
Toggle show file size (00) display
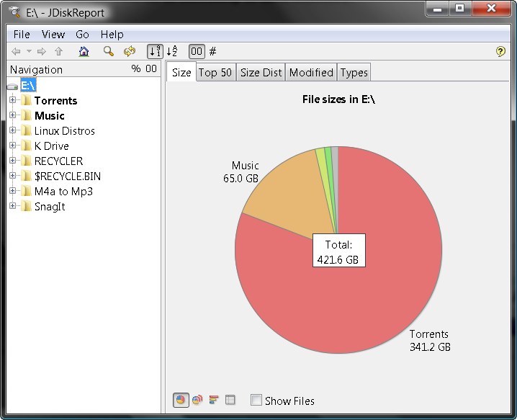pyautogui.click(x=197, y=51)
